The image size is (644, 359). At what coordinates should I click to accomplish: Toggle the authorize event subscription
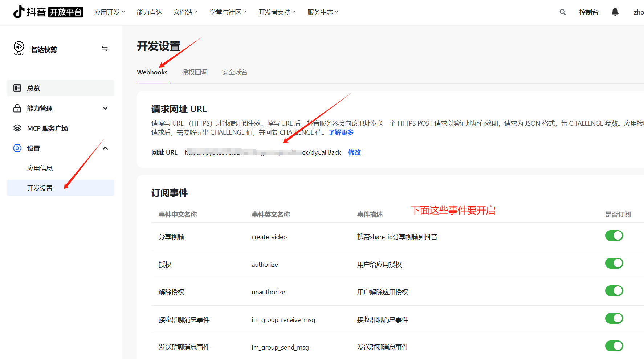tap(614, 263)
